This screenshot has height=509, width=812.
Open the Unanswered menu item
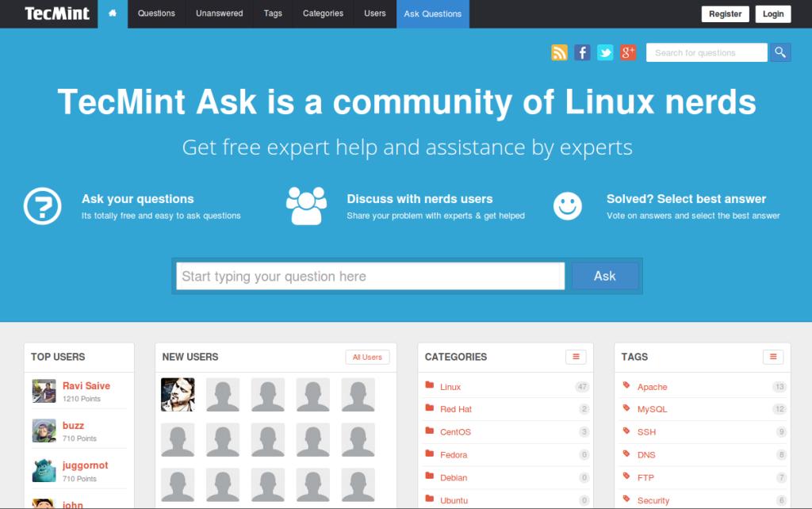(x=219, y=13)
